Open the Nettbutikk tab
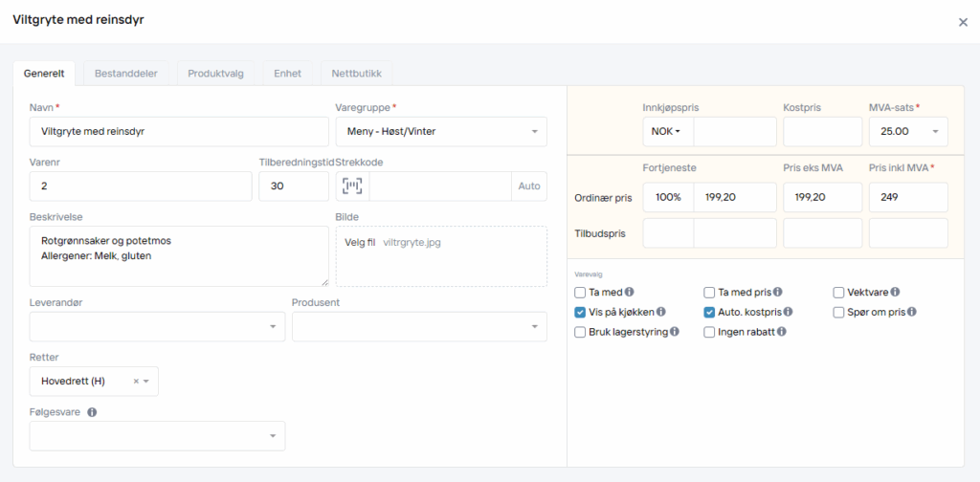Screen dimensions: 980x482 pyautogui.click(x=356, y=74)
